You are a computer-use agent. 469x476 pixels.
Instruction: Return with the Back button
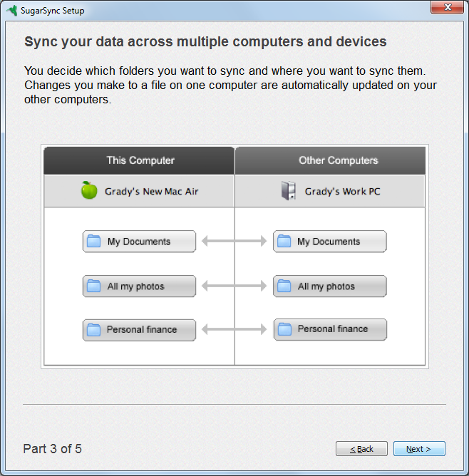tap(361, 449)
